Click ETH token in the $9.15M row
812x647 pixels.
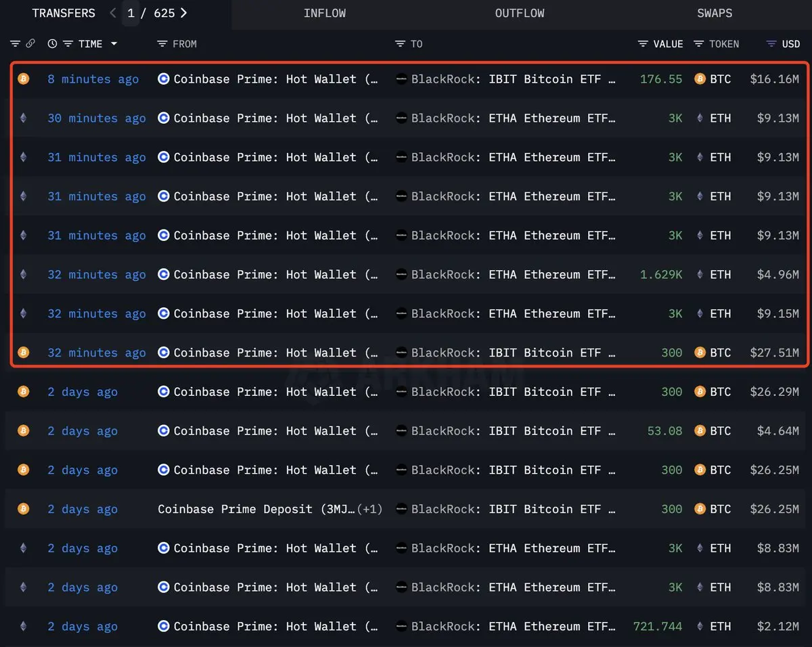(x=713, y=314)
